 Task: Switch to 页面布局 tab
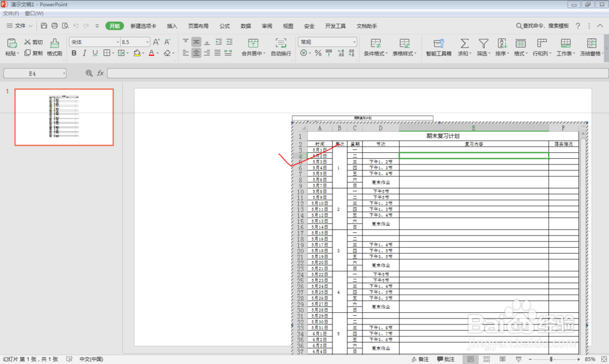(198, 26)
